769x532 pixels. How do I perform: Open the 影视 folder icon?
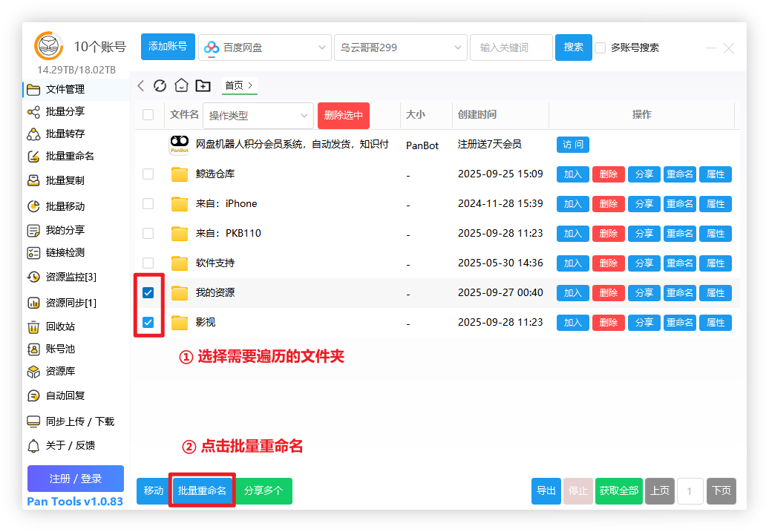click(x=180, y=323)
